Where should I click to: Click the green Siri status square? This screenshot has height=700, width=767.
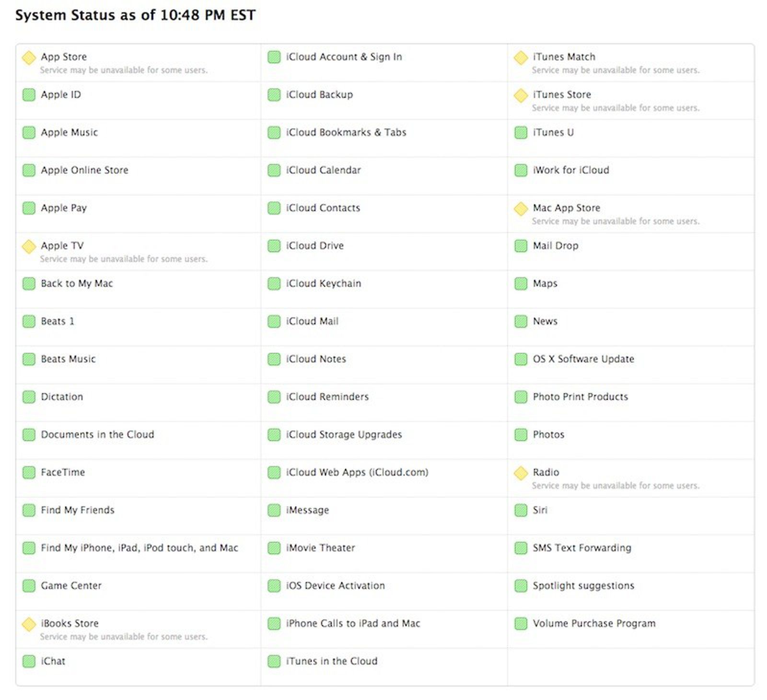coord(521,511)
